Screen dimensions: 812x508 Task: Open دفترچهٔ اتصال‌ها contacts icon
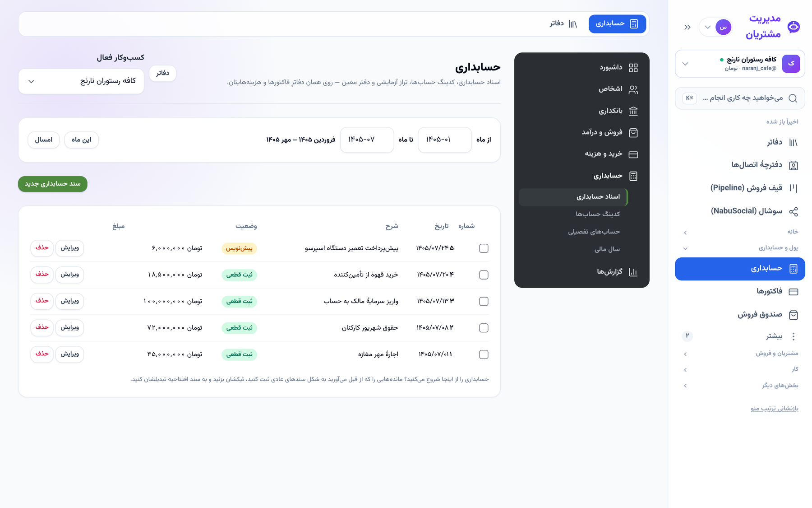tap(793, 165)
